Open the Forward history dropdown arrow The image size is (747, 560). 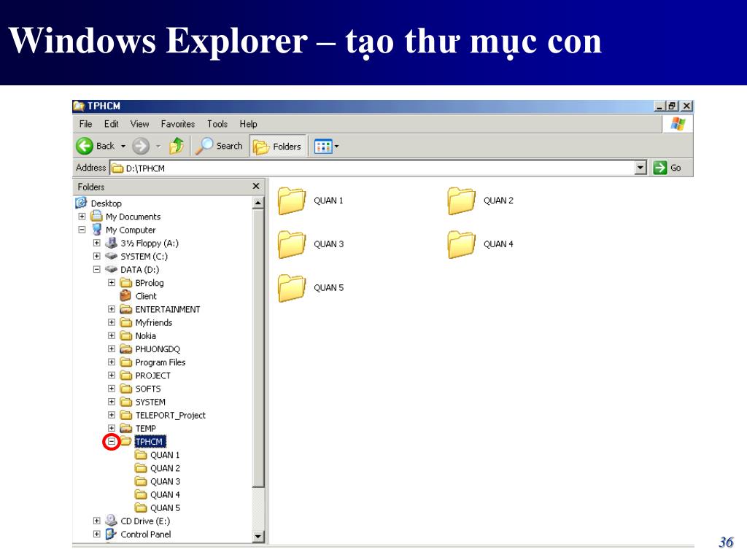(158, 146)
